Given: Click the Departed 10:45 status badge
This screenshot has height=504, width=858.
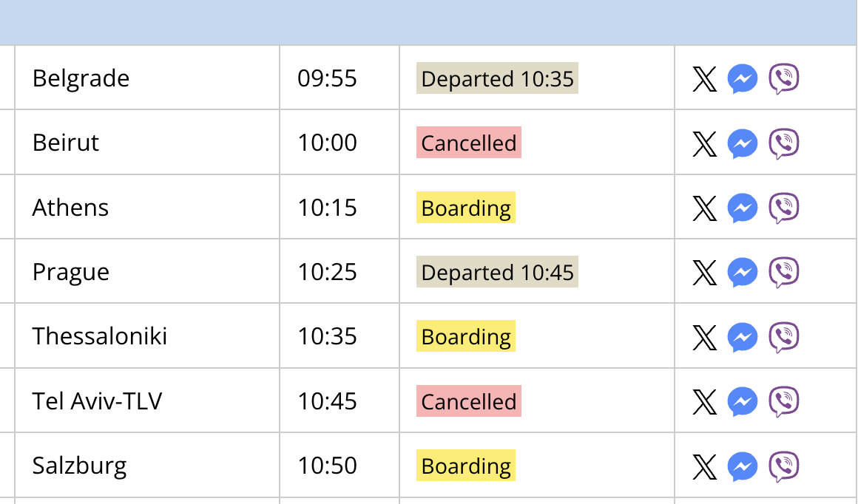Looking at the screenshot, I should [497, 272].
